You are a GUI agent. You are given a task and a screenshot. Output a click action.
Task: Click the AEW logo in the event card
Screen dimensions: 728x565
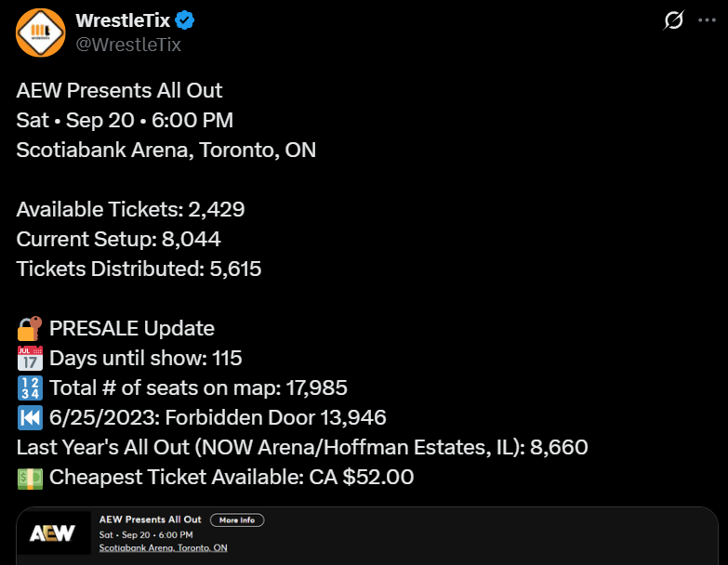point(48,533)
